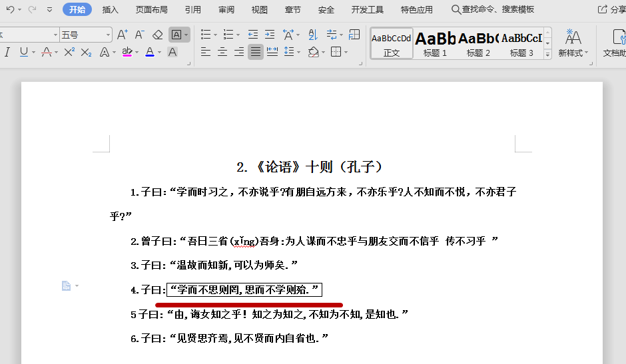Click the blue font color A swatch
This screenshot has height=364, width=626.
pos(150,52)
